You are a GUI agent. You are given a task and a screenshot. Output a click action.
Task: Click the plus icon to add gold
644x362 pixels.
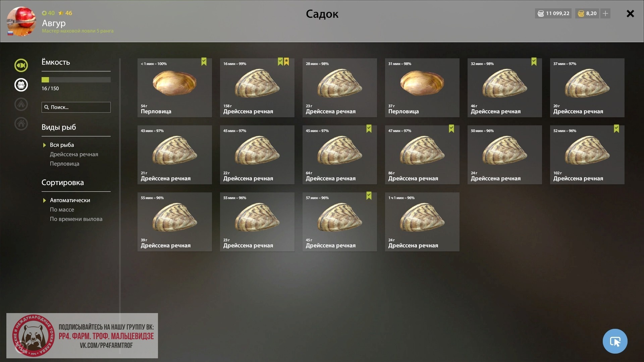[605, 13]
